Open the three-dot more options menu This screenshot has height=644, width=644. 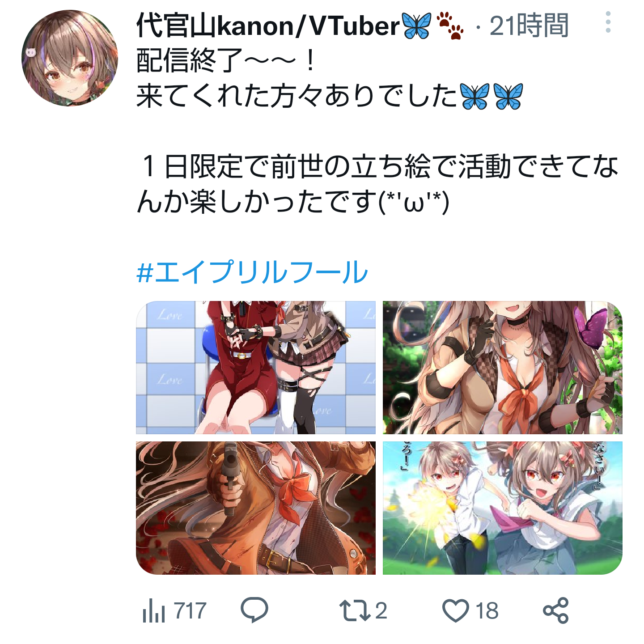608,22
